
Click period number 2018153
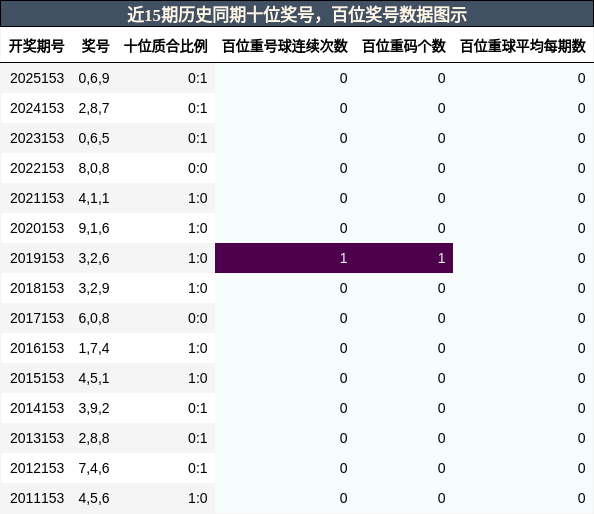pos(37,288)
